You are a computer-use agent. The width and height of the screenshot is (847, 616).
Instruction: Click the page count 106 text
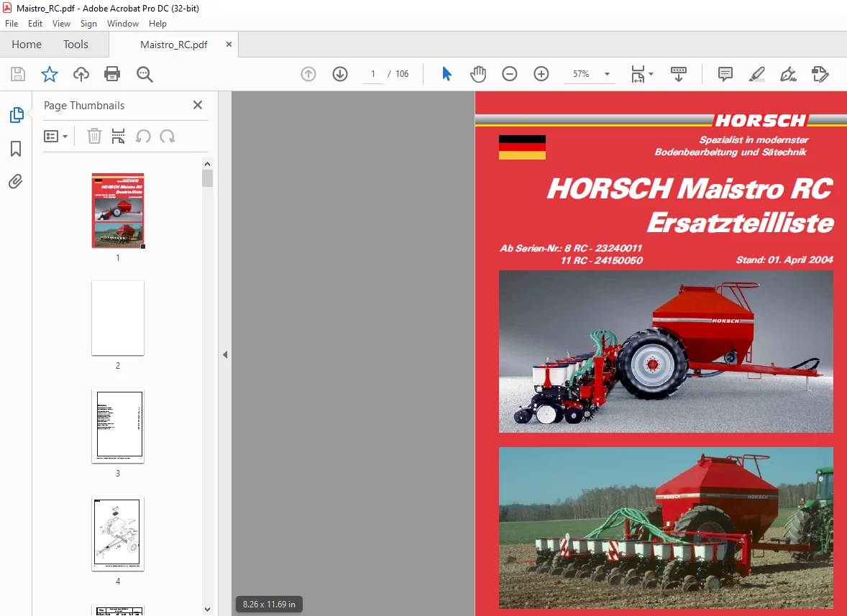(402, 74)
